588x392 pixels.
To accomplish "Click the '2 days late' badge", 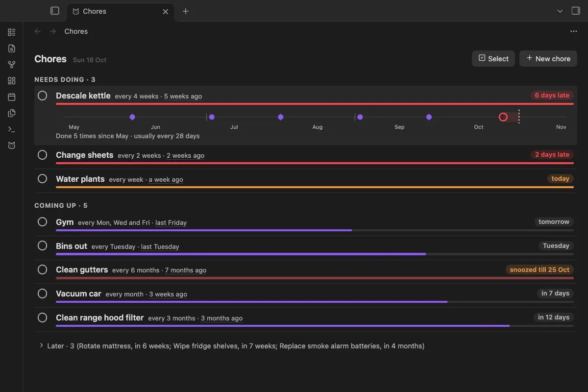I will (552, 154).
